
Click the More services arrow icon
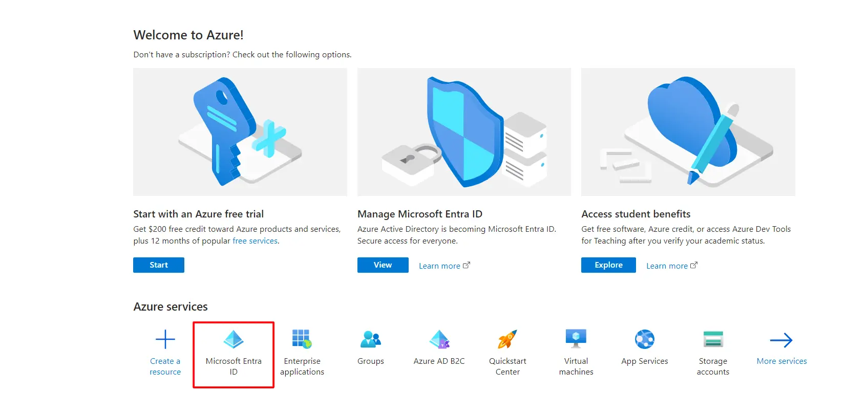[x=781, y=340]
